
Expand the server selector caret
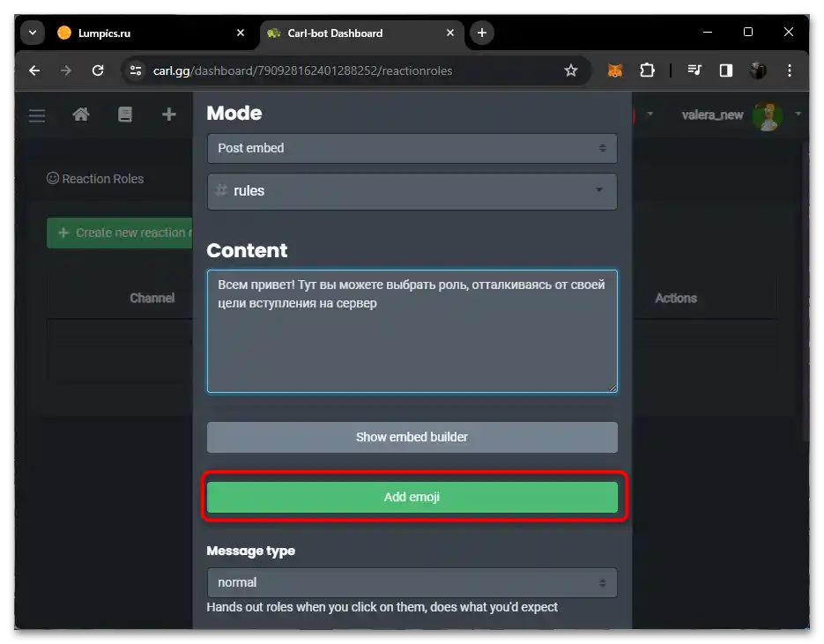pyautogui.click(x=650, y=114)
